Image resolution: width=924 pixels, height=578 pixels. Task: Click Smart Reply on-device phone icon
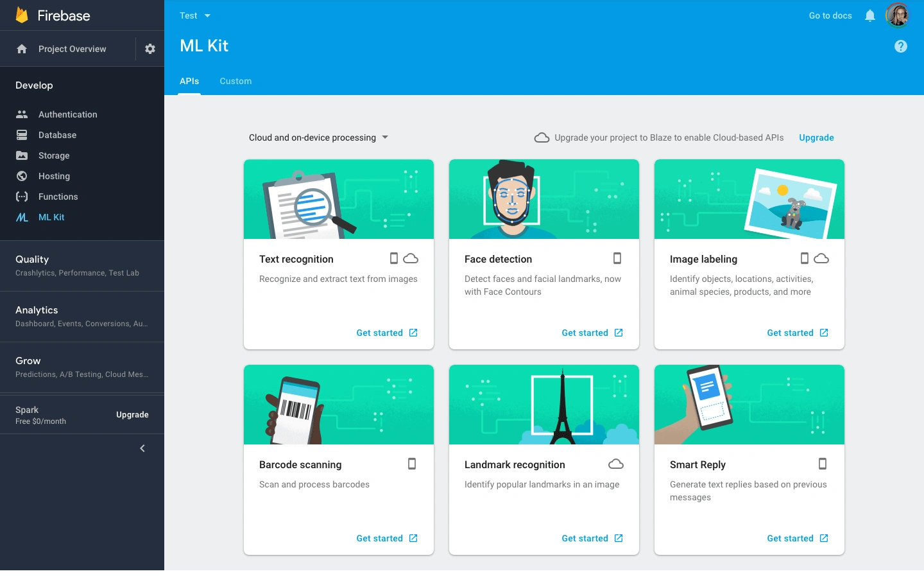coord(823,464)
